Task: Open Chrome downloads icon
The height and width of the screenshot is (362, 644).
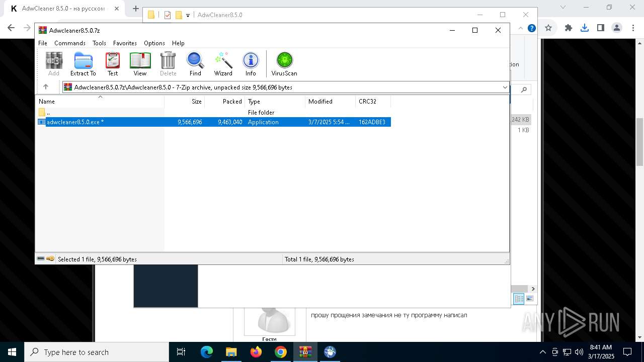Action: click(x=585, y=28)
